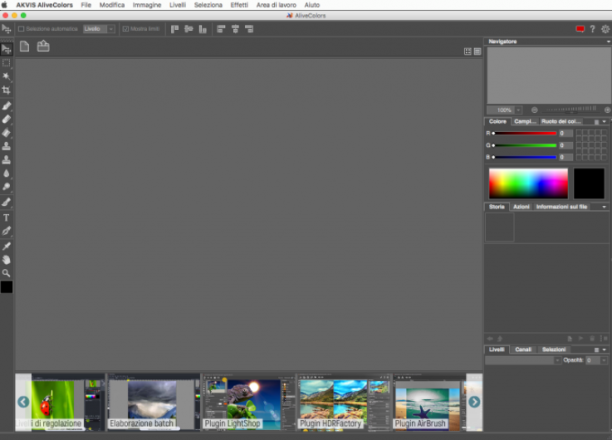The width and height of the screenshot is (612, 440).
Task: Open the Plugin LightShop tutorial thumbnail
Action: click(249, 403)
